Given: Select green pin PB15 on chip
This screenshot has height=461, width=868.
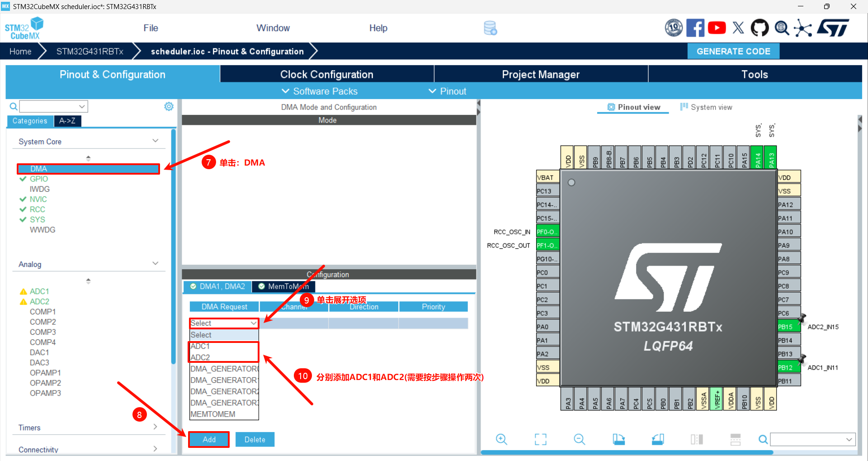Looking at the screenshot, I should coord(788,327).
